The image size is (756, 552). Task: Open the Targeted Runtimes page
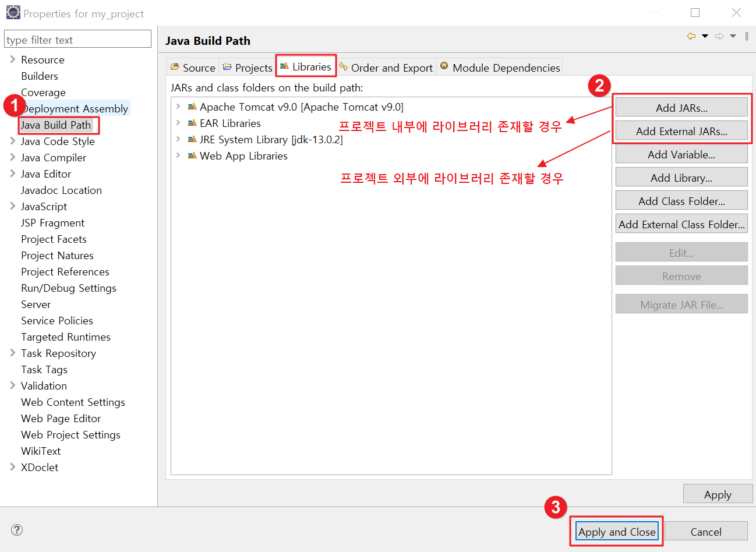(x=66, y=337)
